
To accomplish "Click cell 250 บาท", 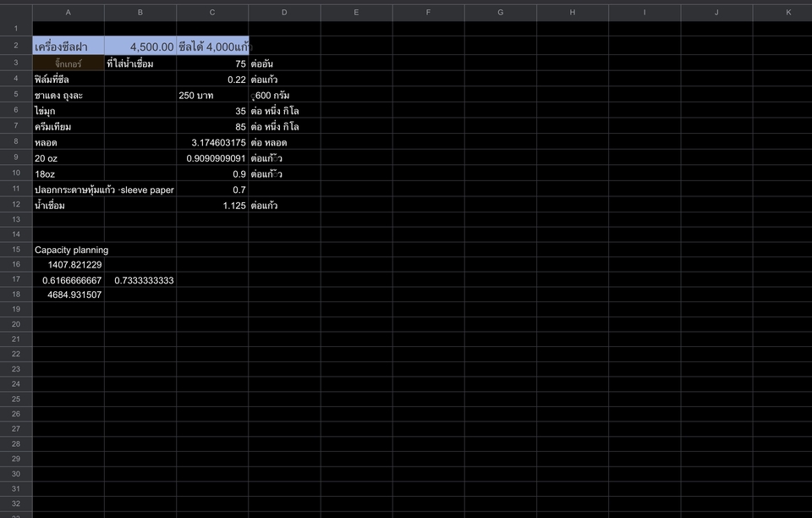I will coord(212,96).
